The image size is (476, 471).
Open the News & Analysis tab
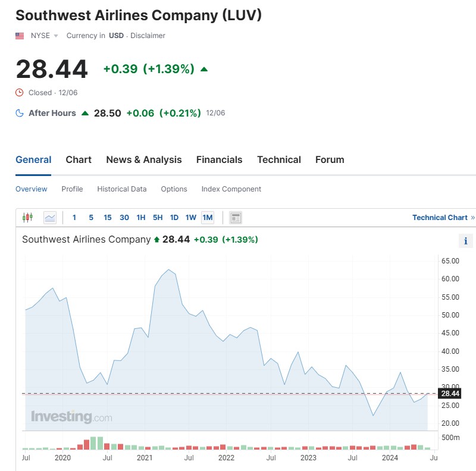tap(144, 159)
